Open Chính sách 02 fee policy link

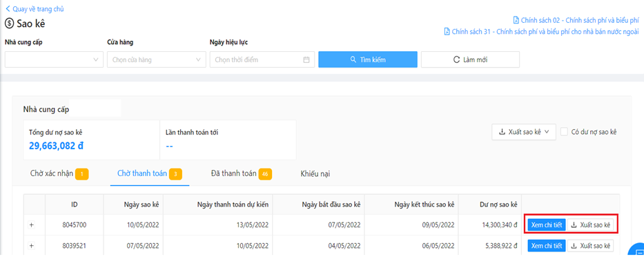coord(576,20)
